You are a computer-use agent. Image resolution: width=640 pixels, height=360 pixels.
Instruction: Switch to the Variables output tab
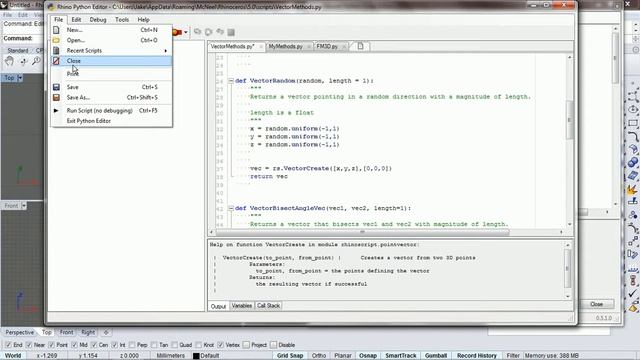click(x=242, y=305)
